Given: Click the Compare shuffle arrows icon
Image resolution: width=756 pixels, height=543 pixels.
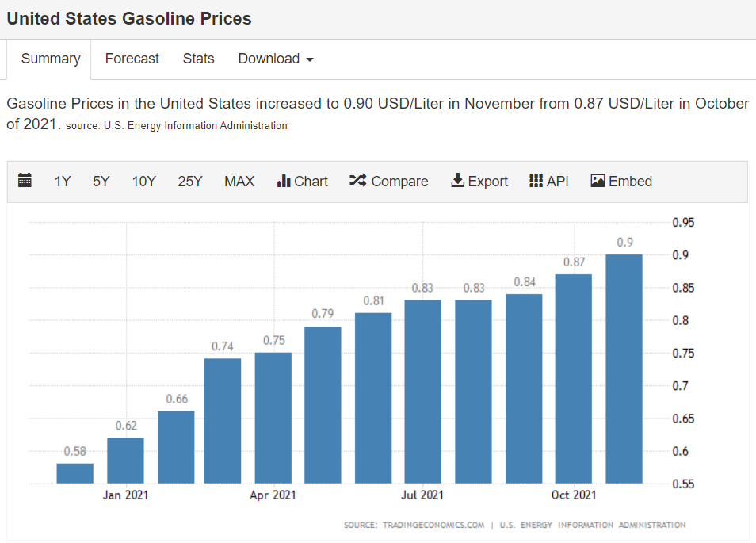Looking at the screenshot, I should click(357, 181).
